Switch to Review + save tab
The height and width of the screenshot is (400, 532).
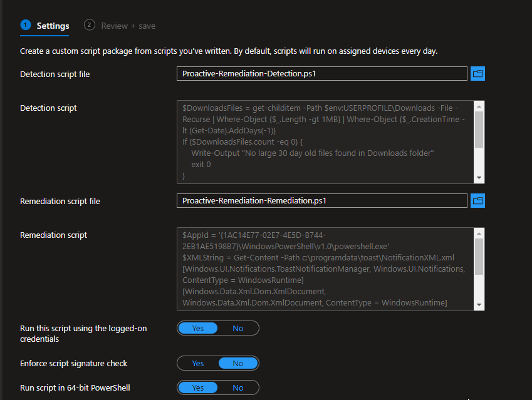click(128, 26)
